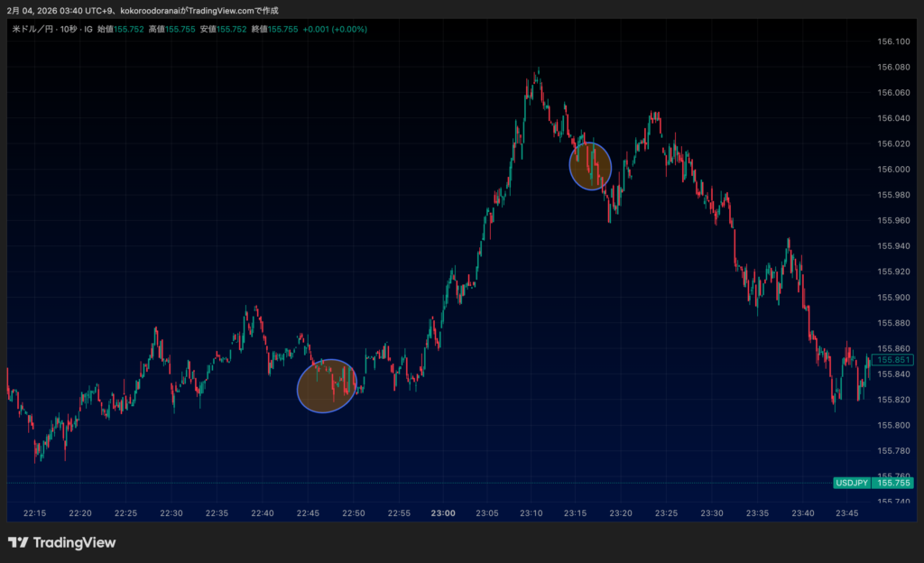Screen dimensions: 924x563
Task: Click the 156.000 price axis label
Action: (x=892, y=170)
